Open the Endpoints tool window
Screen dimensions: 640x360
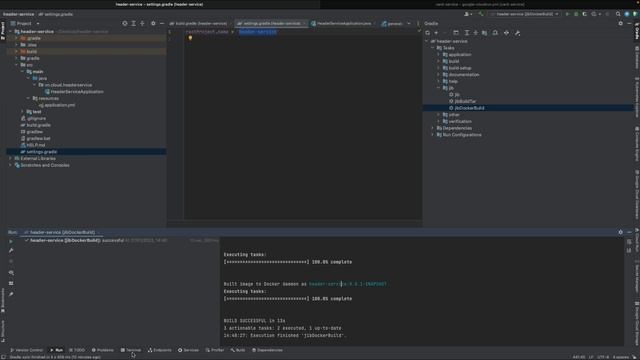(x=160, y=350)
